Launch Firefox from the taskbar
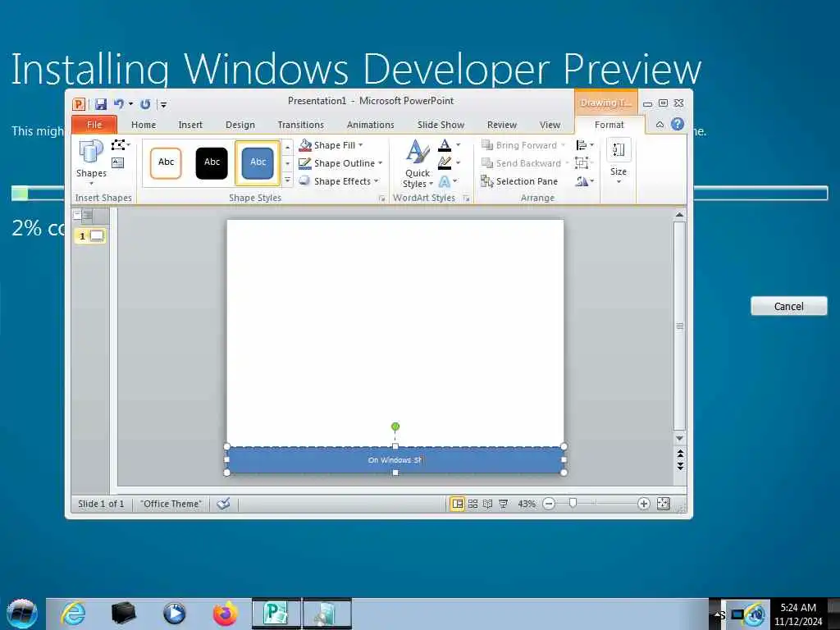 tap(225, 614)
